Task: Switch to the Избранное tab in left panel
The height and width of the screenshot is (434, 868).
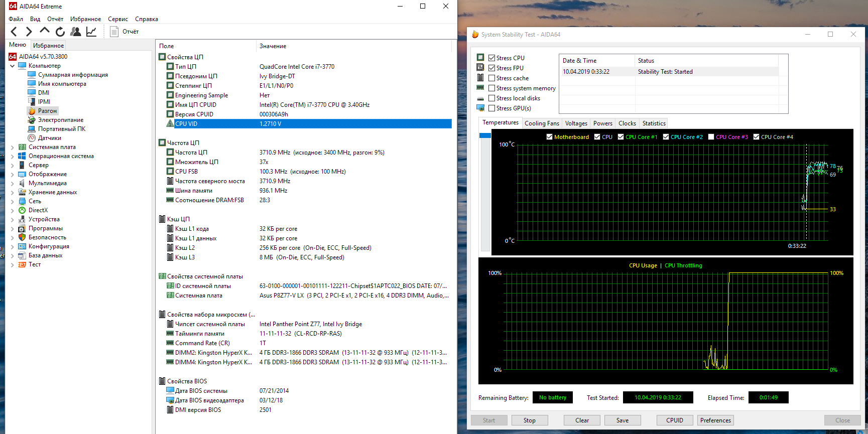Action: (48, 46)
